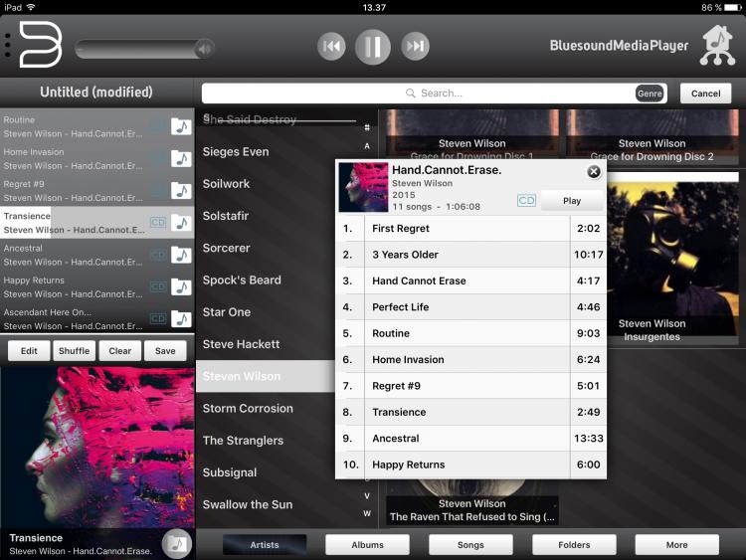The height and width of the screenshot is (560, 746).
Task: Open artist The Stranglers
Action: pyautogui.click(x=243, y=440)
